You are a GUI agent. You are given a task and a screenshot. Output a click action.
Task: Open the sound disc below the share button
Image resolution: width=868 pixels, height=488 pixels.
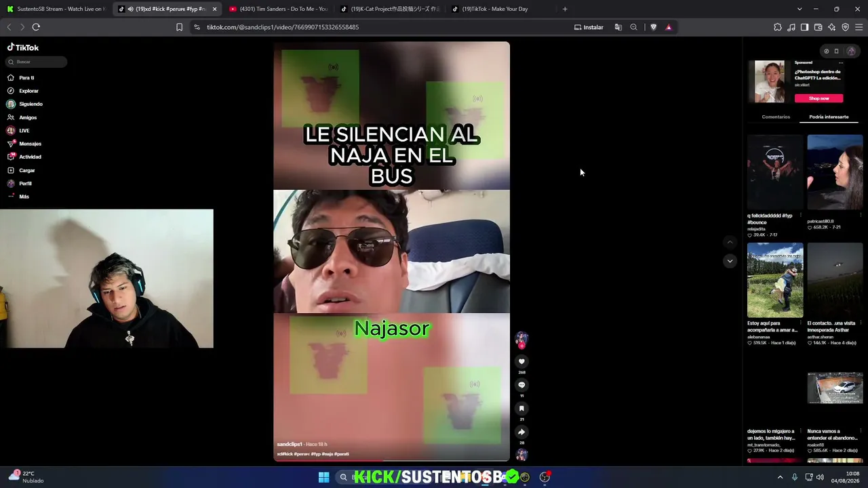[x=521, y=455]
